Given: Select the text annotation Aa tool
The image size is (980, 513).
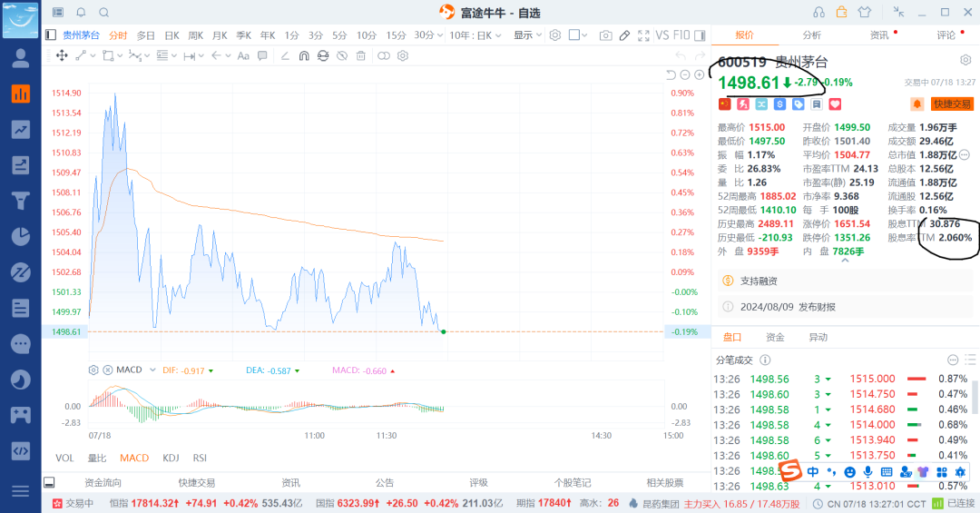Looking at the screenshot, I should [244, 55].
